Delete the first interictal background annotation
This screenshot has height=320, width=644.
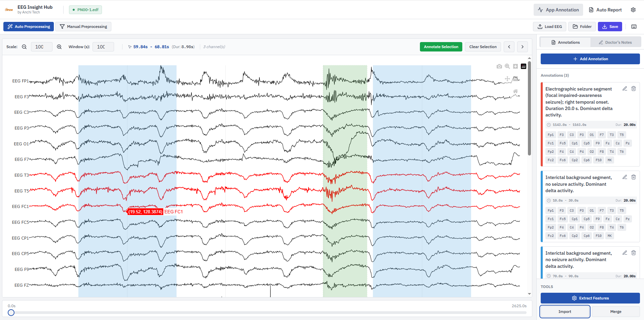click(634, 177)
